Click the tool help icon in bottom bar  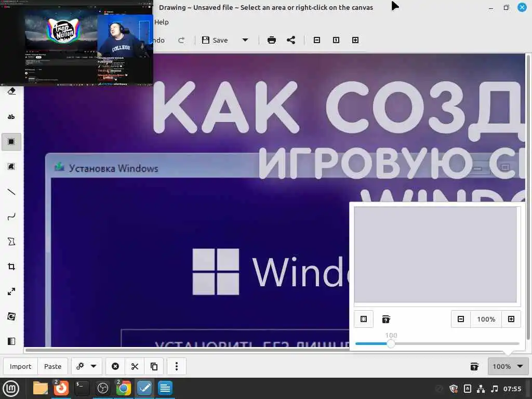(x=474, y=366)
